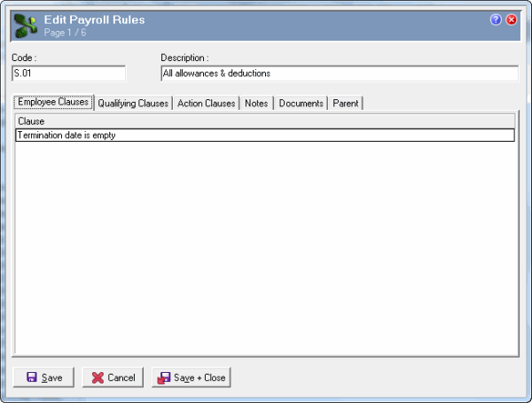This screenshot has width=532, height=403.
Task: Switch to the Qualifying Clauses tab
Action: pos(133,104)
